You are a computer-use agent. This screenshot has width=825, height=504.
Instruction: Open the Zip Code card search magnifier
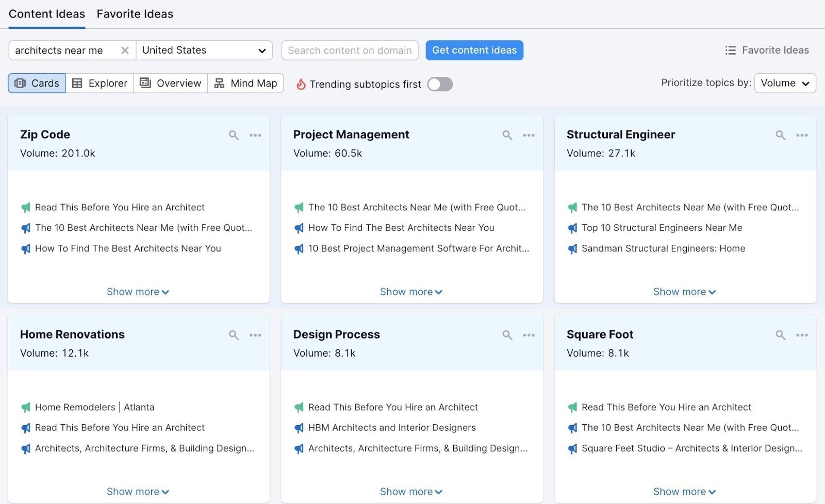tap(233, 135)
